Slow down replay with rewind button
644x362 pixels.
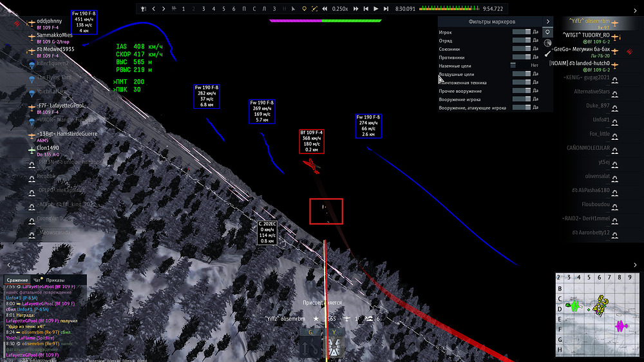point(325,8)
